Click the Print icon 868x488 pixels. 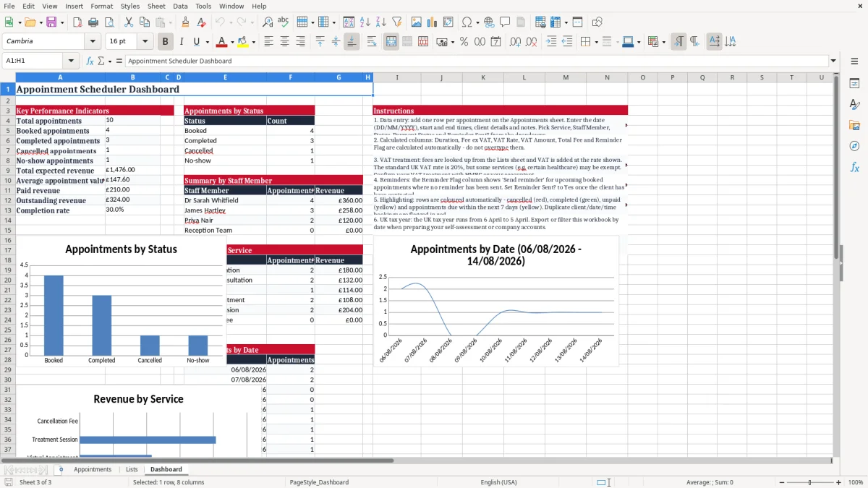pos(93,22)
